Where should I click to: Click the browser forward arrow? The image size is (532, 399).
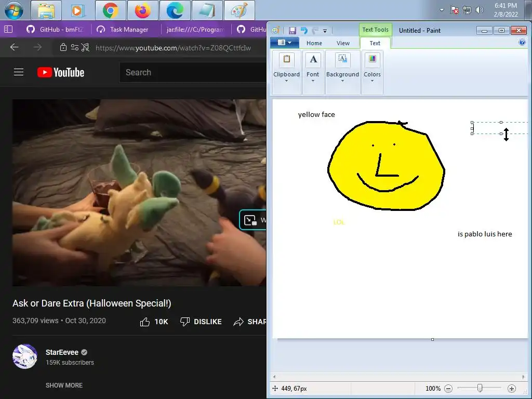[x=37, y=47]
